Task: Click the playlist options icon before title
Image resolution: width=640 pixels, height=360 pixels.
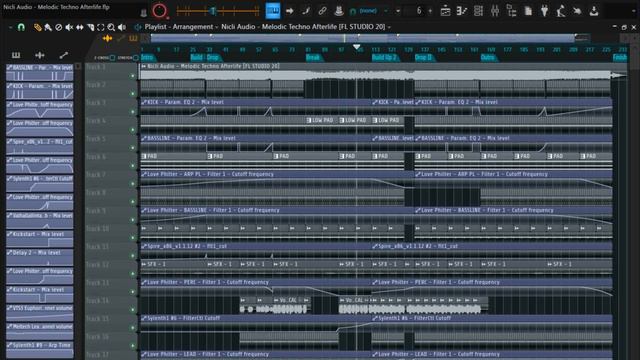Action: click(138, 27)
